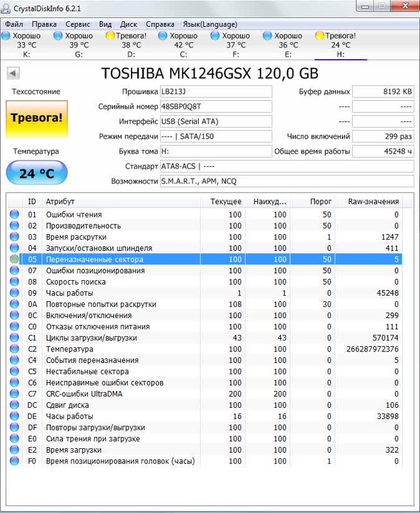The width and height of the screenshot is (420, 513).
Task: Click the Raw-значения column header
Action: [x=369, y=201]
